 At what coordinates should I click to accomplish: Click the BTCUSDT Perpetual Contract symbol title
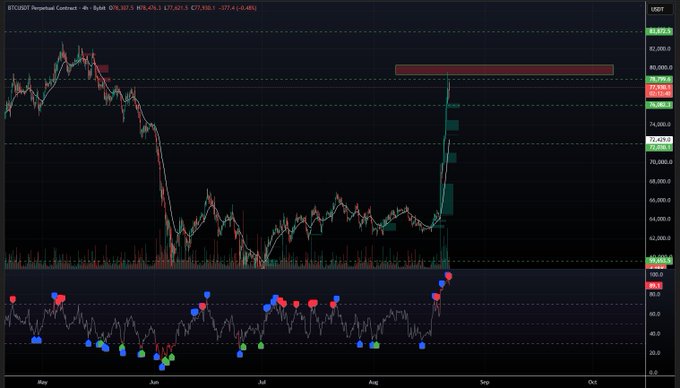(42, 8)
